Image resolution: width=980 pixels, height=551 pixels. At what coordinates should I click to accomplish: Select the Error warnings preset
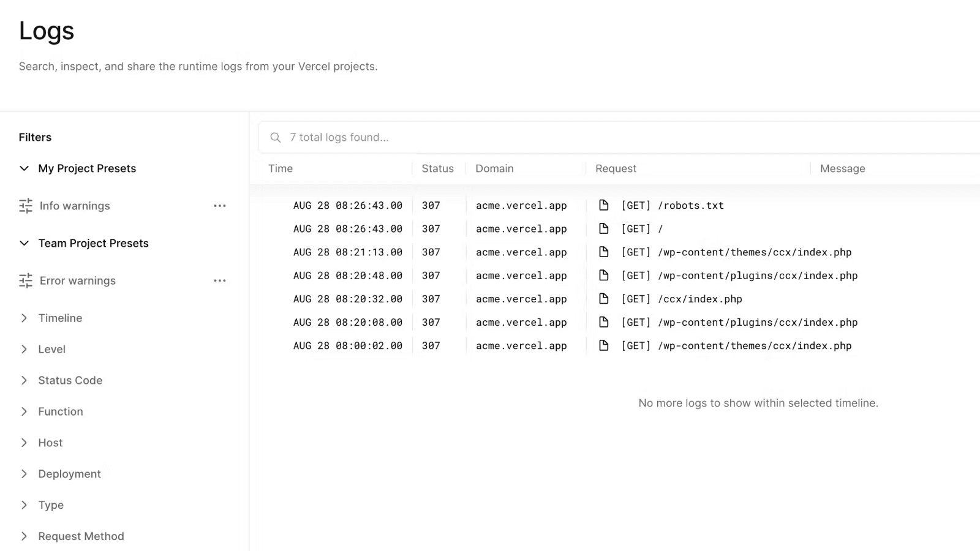point(77,280)
